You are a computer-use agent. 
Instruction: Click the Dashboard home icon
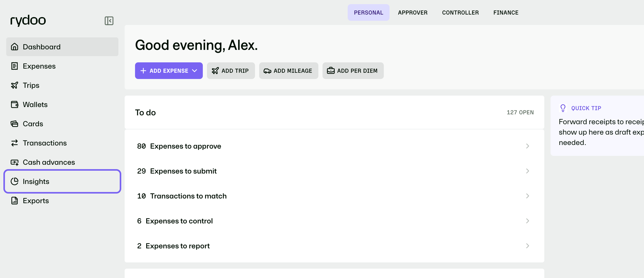coord(15,47)
